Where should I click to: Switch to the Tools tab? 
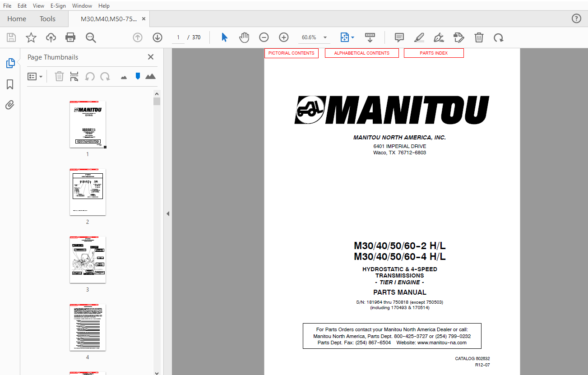tap(47, 19)
